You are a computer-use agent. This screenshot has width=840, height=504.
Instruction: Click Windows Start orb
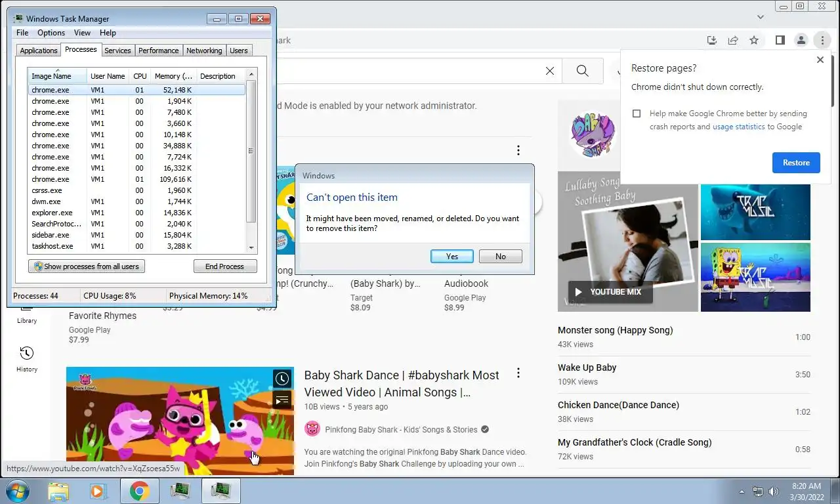[x=18, y=491]
